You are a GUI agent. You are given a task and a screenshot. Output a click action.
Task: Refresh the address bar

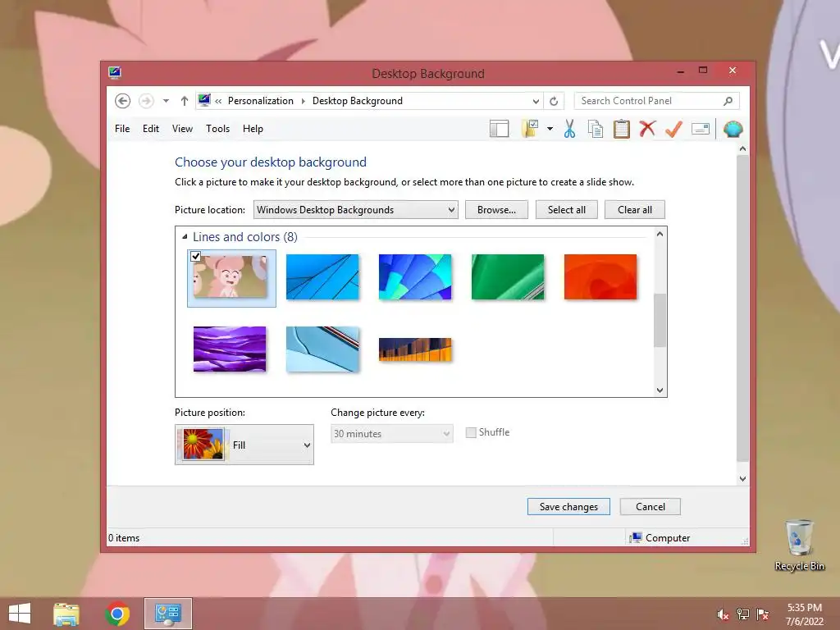[554, 101]
